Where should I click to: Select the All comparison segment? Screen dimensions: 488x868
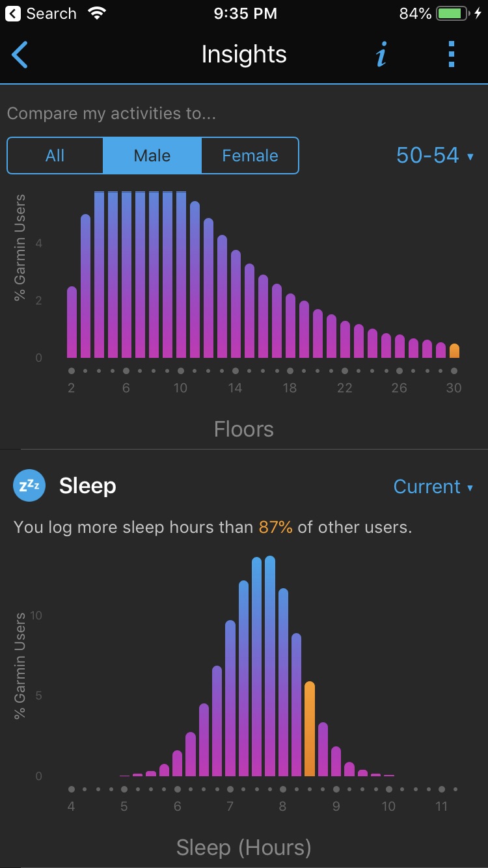(55, 156)
